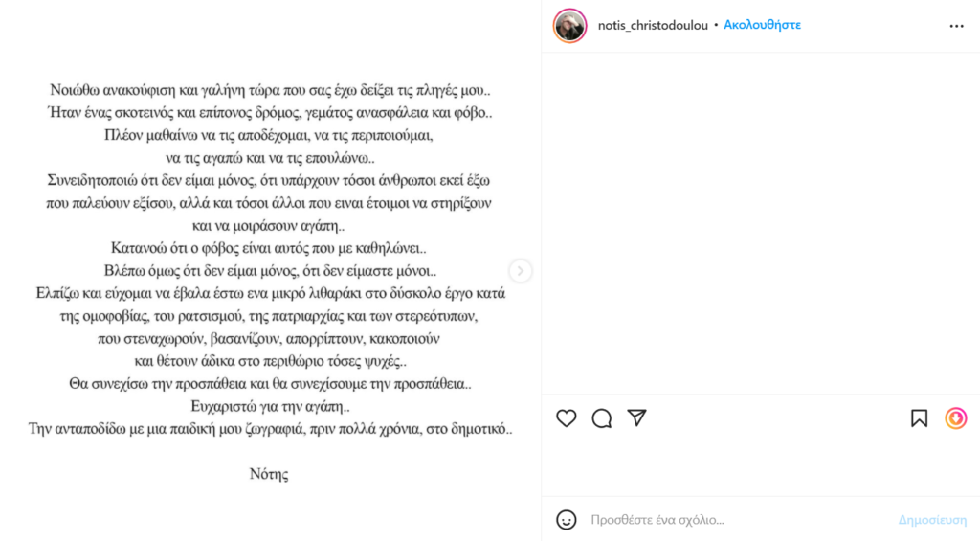980x541 pixels.
Task: Click the closing line starting Την ανταποδίδω
Action: (x=270, y=429)
